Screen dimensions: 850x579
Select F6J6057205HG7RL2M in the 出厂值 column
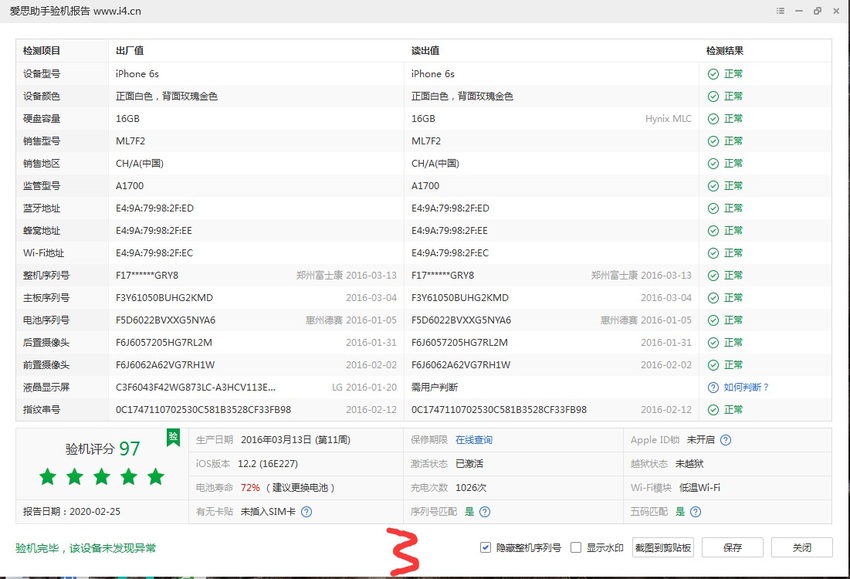pos(164,343)
